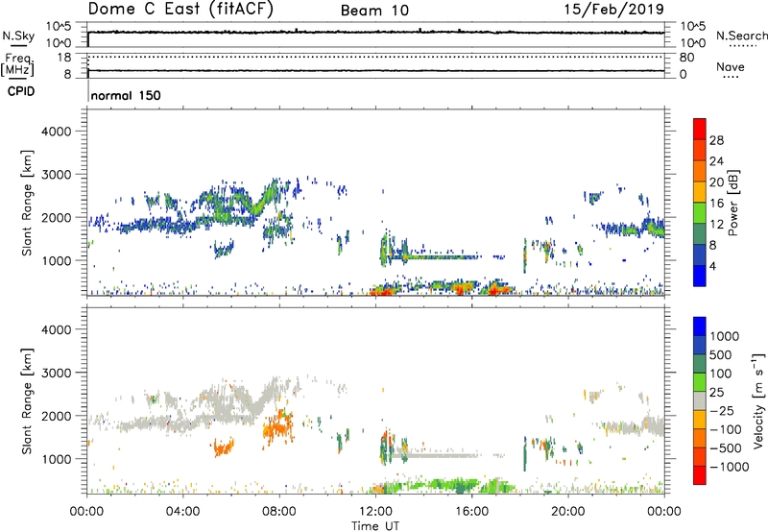
Task: Click the 'Power [dB]' colorbar title
Action: 732,203
